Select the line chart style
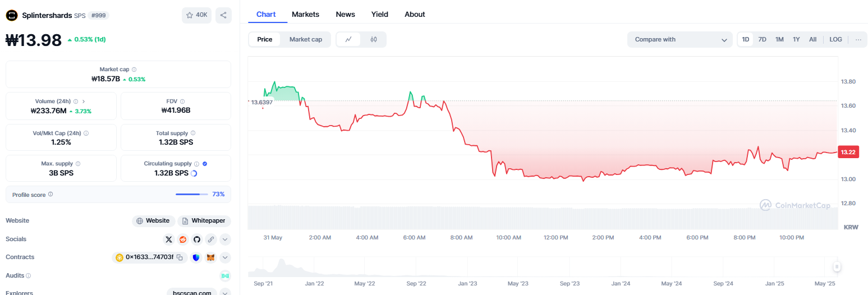This screenshot has height=295, width=868. click(348, 39)
